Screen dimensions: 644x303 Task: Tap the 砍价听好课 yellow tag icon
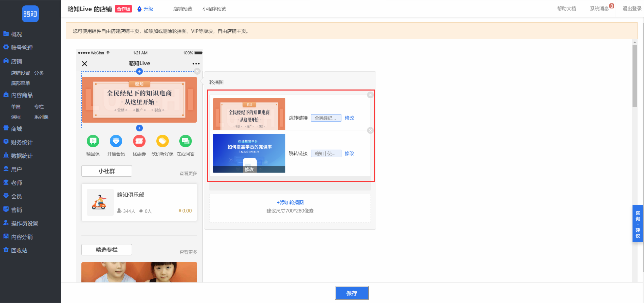[162, 141]
